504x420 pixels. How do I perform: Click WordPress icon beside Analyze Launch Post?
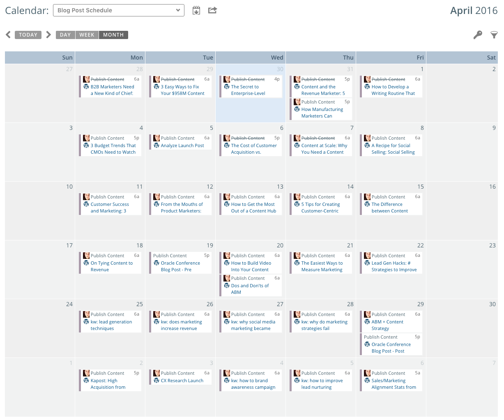(156, 145)
